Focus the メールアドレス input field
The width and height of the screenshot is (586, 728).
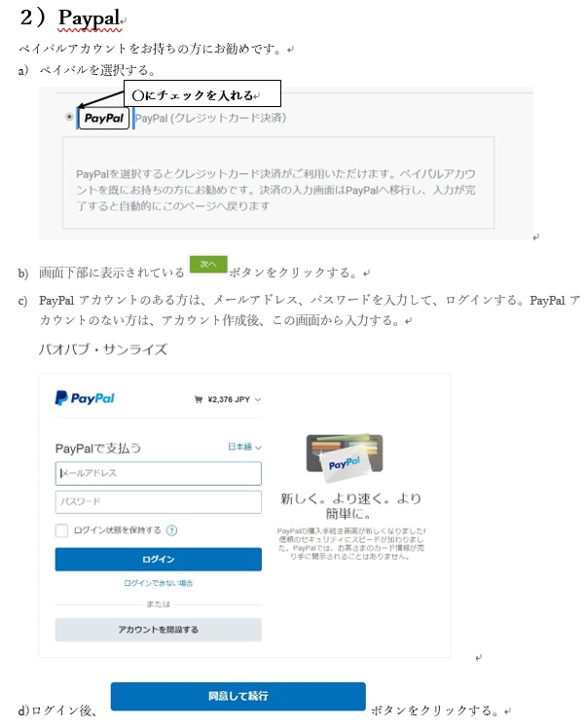tap(159, 473)
